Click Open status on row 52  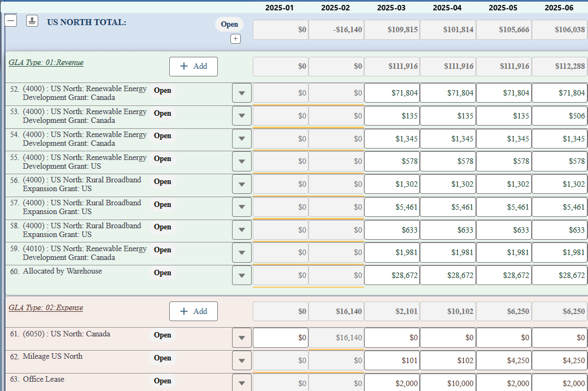(162, 91)
